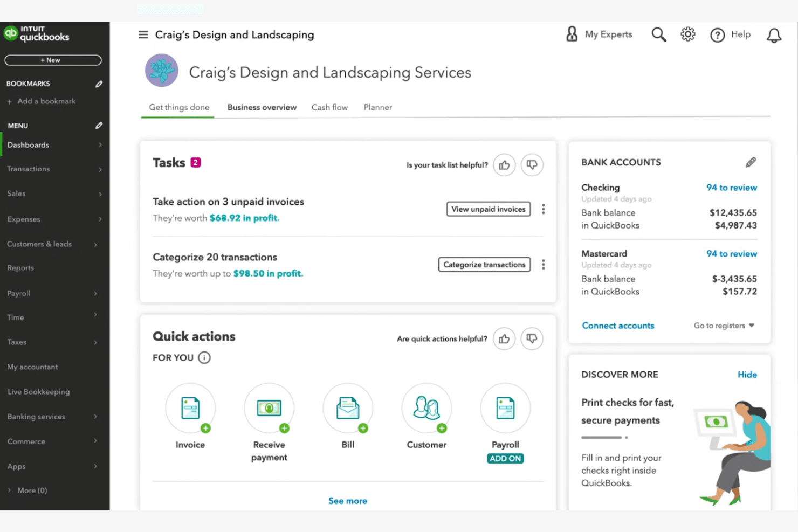Show the For You info tooltip icon
Image resolution: width=798 pixels, height=532 pixels.
click(x=204, y=357)
